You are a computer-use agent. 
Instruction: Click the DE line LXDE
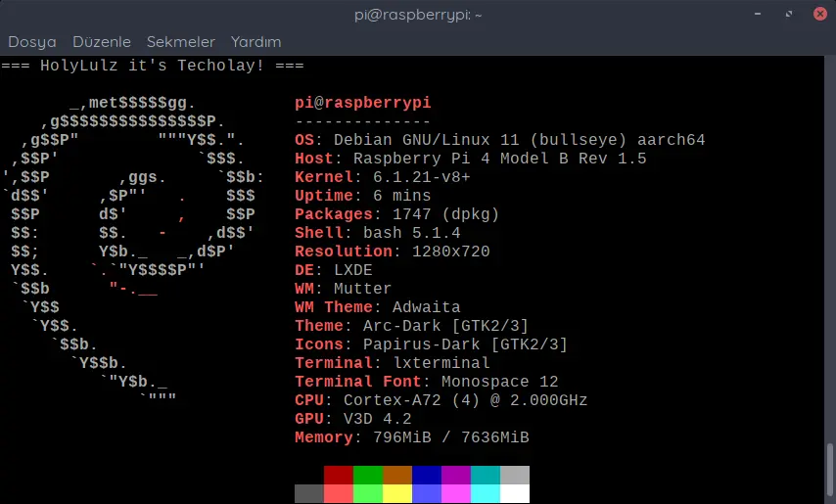tap(333, 270)
